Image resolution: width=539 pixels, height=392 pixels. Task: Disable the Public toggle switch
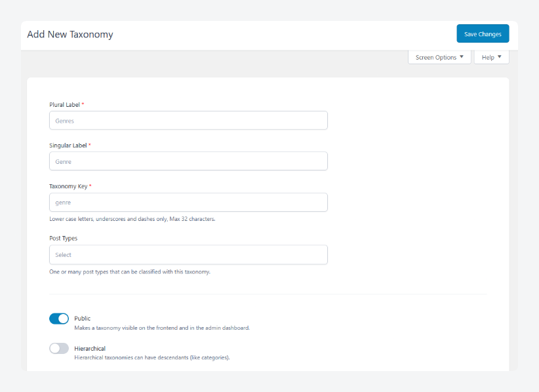pos(59,319)
